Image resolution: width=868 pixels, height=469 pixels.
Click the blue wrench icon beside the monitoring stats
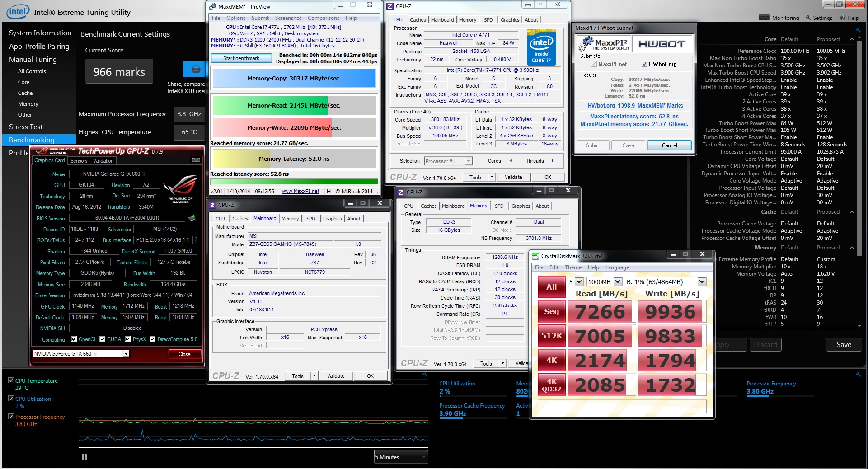point(858,374)
